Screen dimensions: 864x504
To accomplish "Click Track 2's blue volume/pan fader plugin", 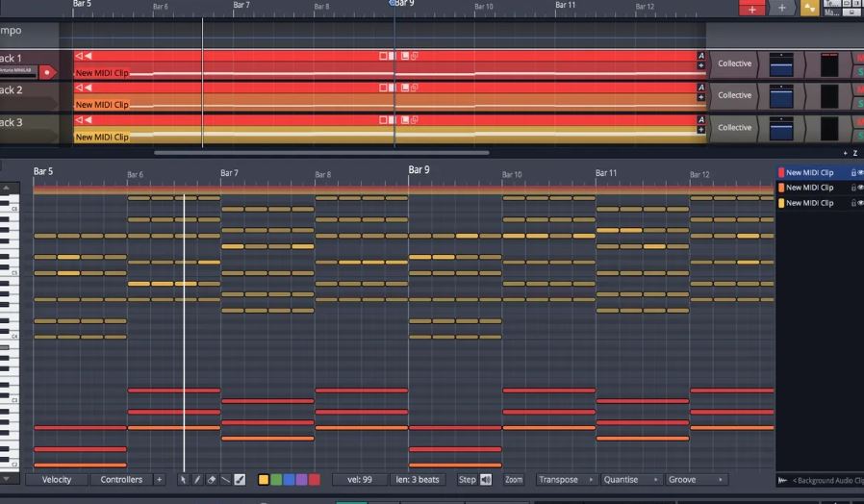I will pos(781,96).
